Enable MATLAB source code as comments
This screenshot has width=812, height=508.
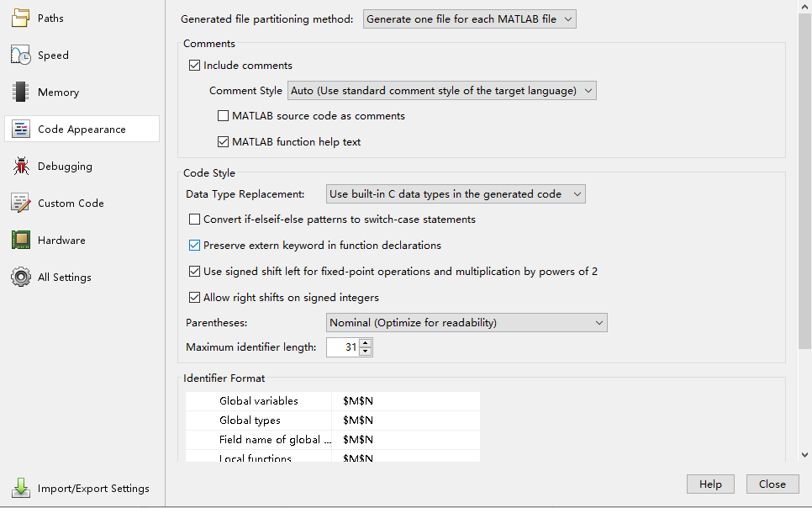pyautogui.click(x=224, y=116)
